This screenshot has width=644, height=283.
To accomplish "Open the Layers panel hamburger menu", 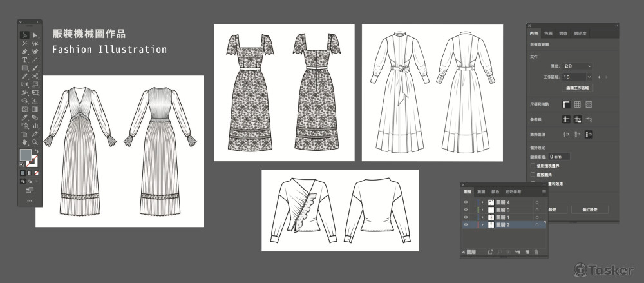I will pyautogui.click(x=544, y=191).
